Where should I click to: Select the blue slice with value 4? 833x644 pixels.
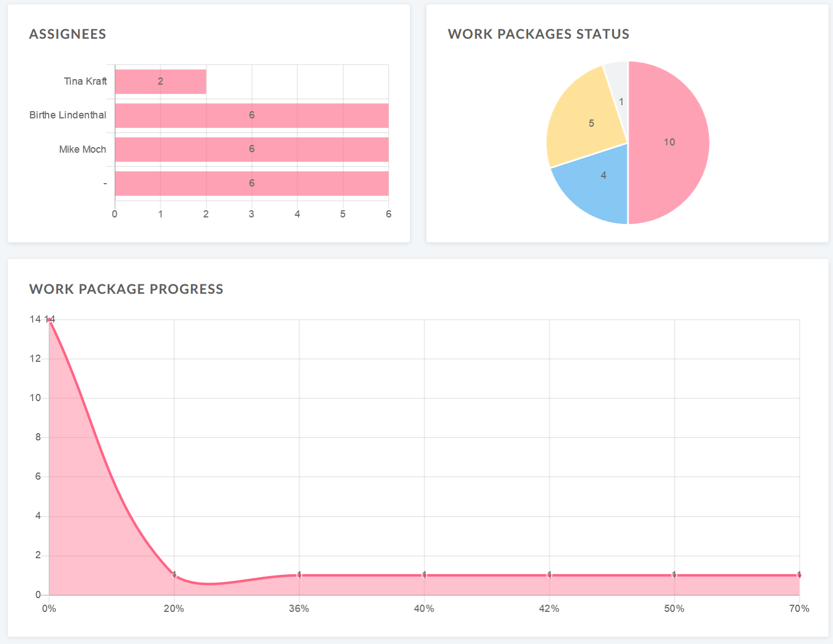click(603, 174)
